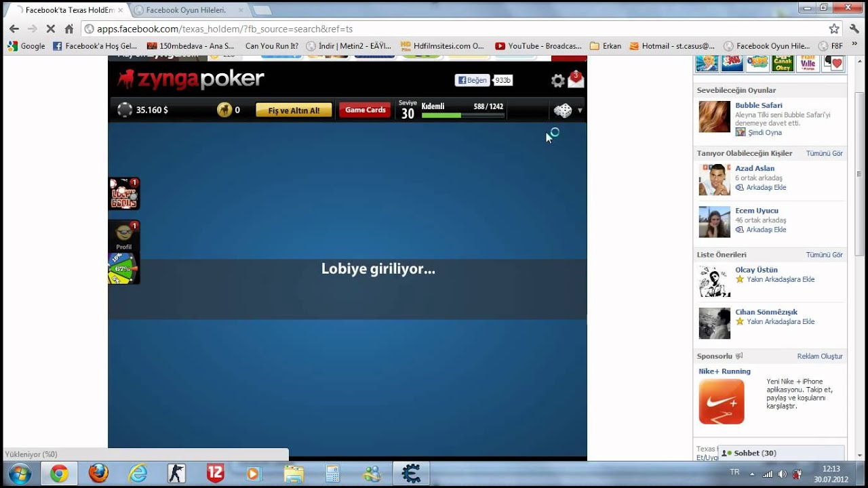This screenshot has height=488, width=868.
Task: Open the Hotmail bookmark
Action: [x=672, y=46]
